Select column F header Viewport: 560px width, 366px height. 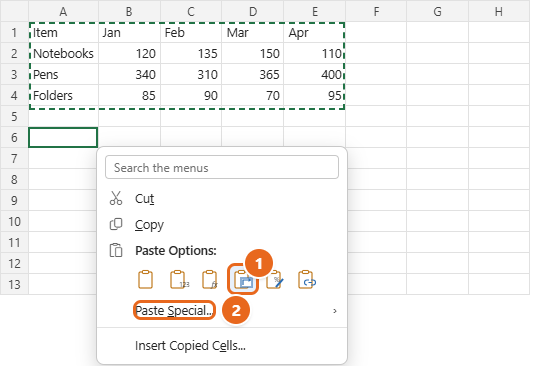click(376, 11)
